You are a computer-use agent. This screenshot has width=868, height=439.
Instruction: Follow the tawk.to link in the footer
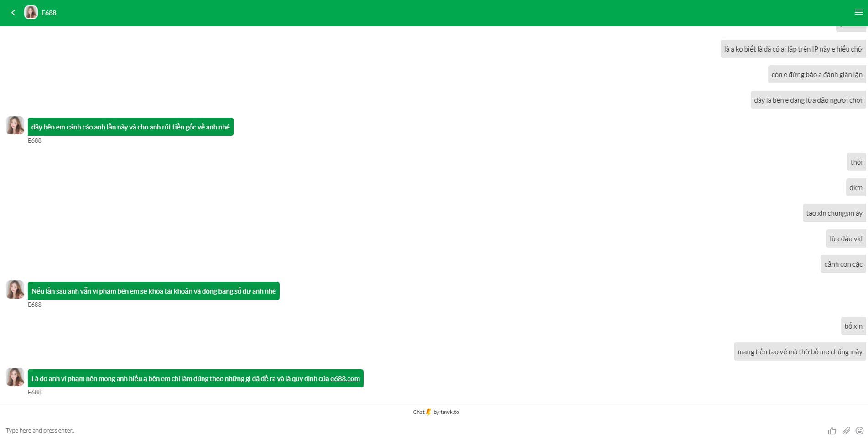pos(449,412)
